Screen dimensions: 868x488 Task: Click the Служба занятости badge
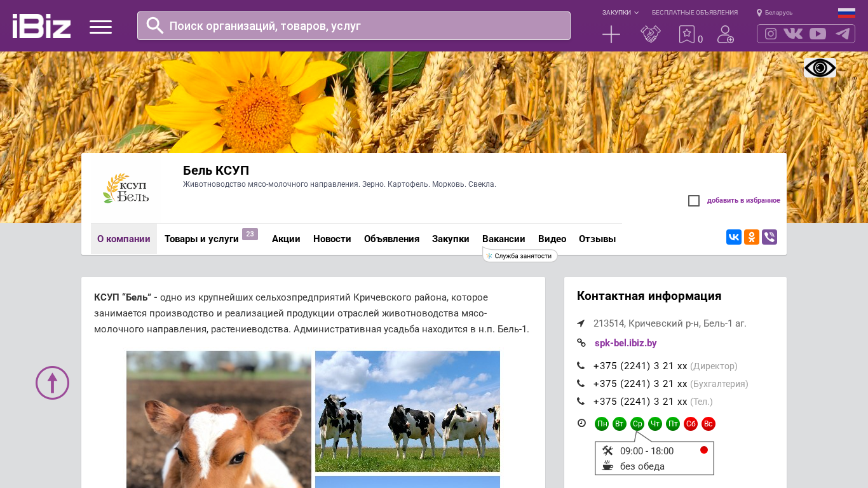520,255
